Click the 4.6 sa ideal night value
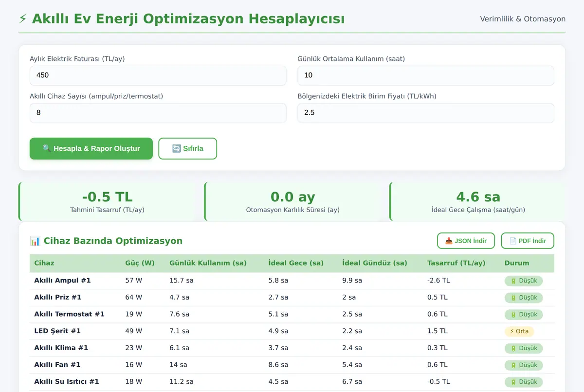This screenshot has width=584, height=392. (478, 197)
